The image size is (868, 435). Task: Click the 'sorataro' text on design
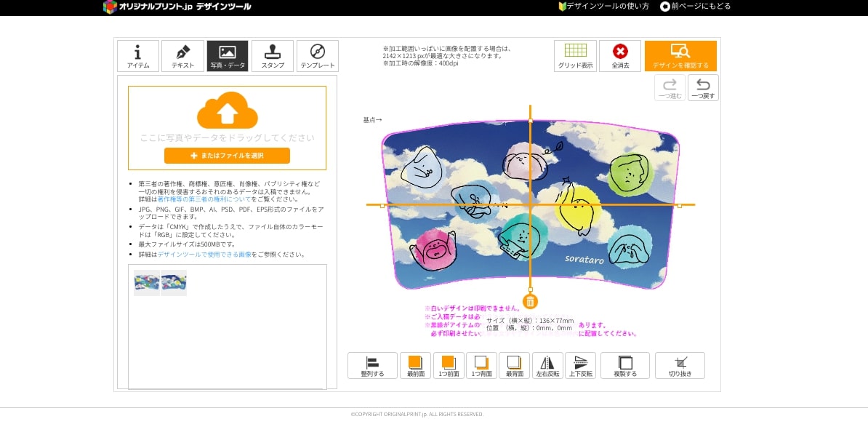pyautogui.click(x=584, y=259)
